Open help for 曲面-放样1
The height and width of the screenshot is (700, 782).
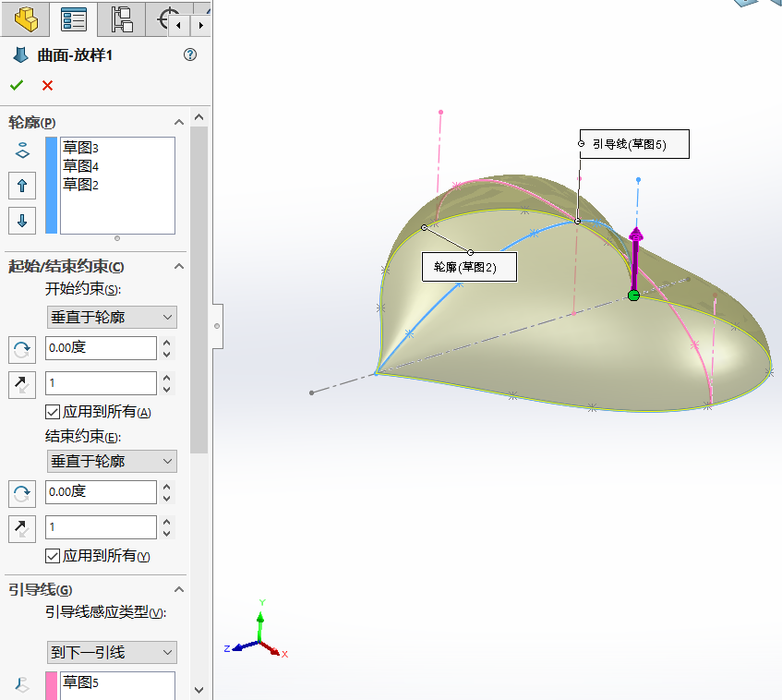[x=190, y=54]
